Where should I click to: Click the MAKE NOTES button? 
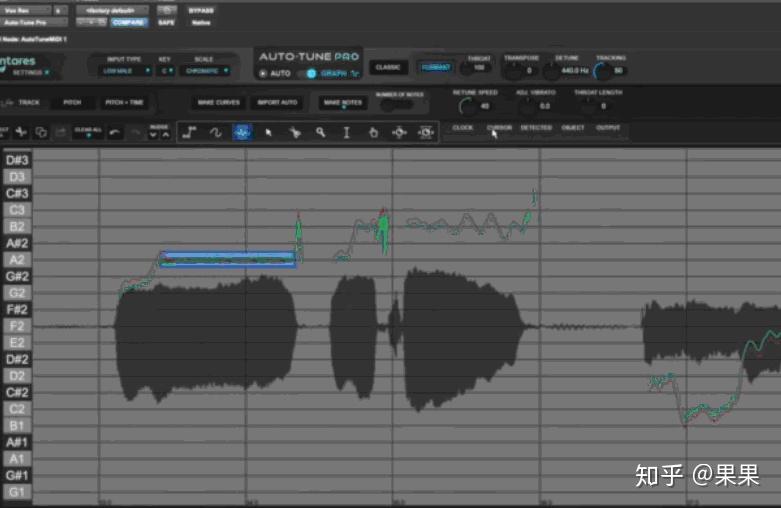[x=343, y=103]
